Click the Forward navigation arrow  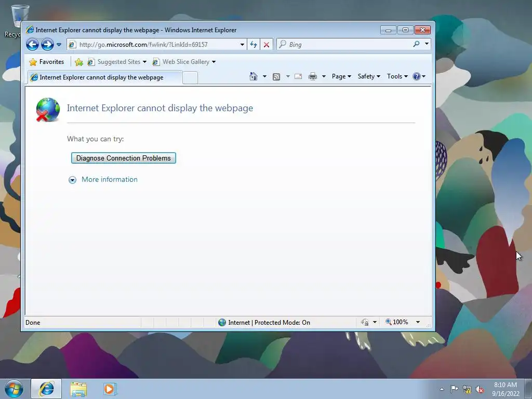(x=47, y=45)
